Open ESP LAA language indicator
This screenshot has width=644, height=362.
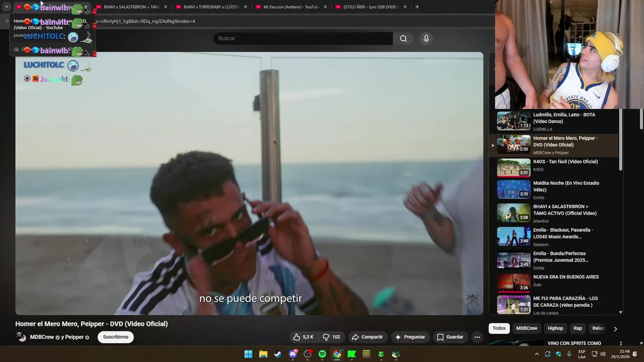[582, 354]
